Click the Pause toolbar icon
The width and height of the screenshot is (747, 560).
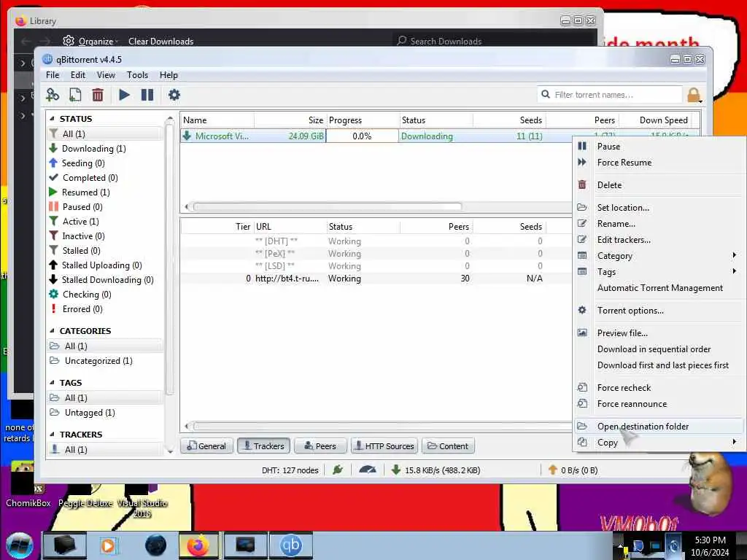pos(147,95)
